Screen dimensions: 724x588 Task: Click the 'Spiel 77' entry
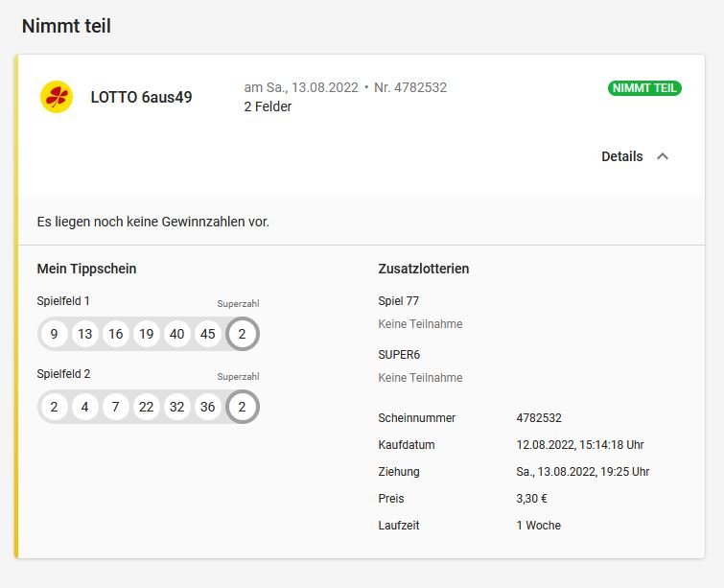click(x=399, y=301)
